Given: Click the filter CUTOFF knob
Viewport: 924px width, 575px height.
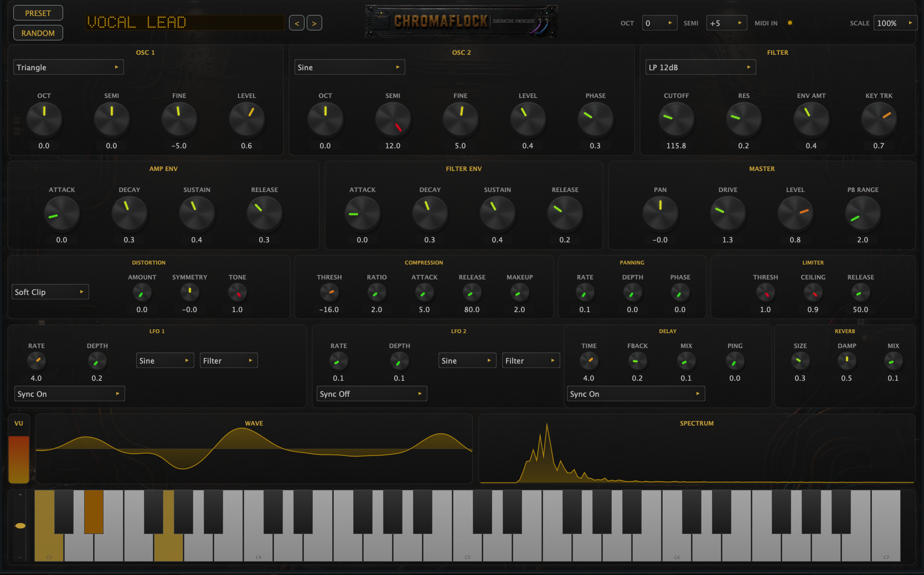Looking at the screenshot, I should (677, 119).
